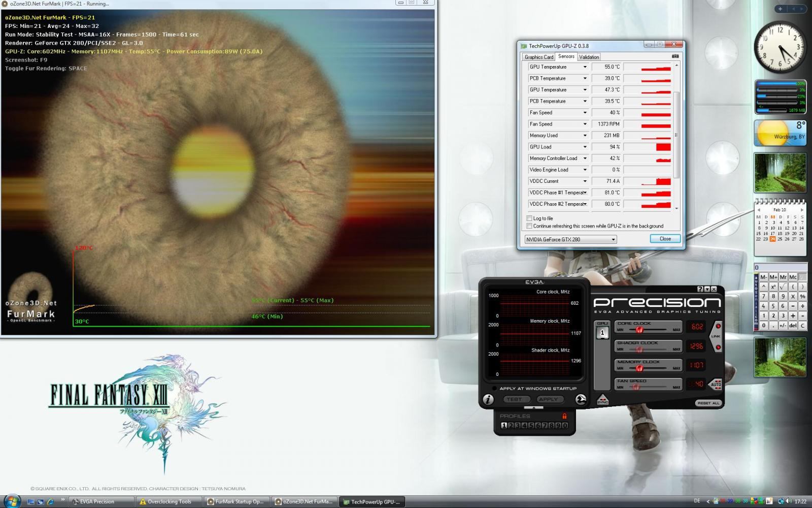Screen dimensions: 812x508
Task: Take a GPU-Z screenshot with camera icon
Action: pos(675,56)
